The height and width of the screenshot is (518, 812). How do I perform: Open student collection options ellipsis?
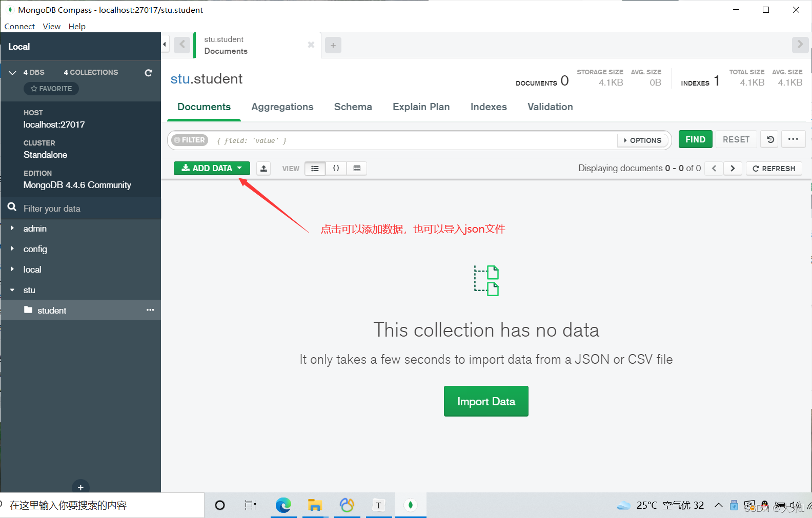[x=150, y=310]
